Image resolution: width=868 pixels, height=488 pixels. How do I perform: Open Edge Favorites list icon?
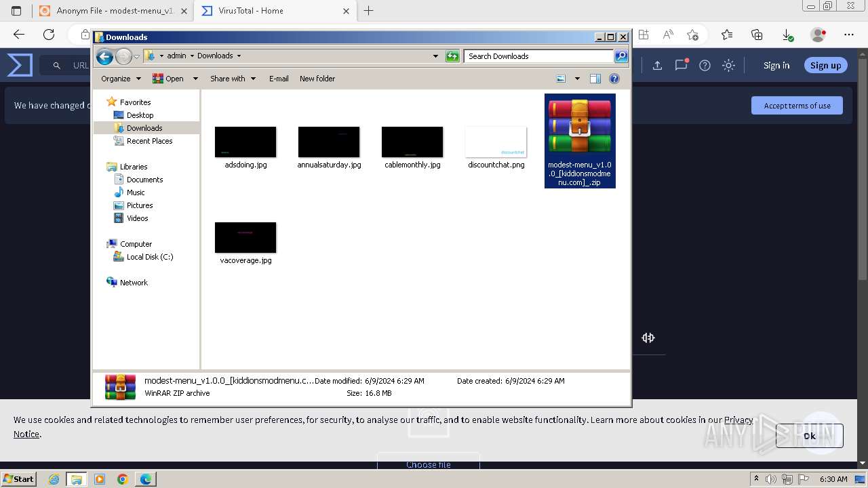point(727,35)
